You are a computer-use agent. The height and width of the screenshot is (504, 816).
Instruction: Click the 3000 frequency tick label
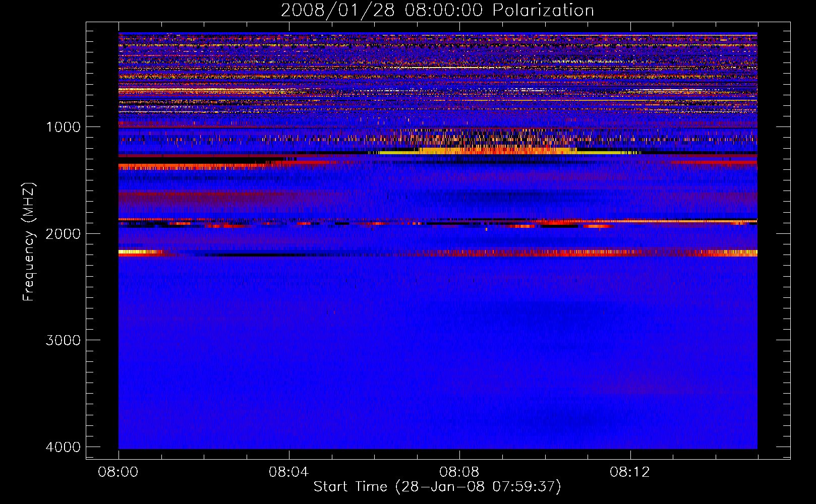(64, 340)
